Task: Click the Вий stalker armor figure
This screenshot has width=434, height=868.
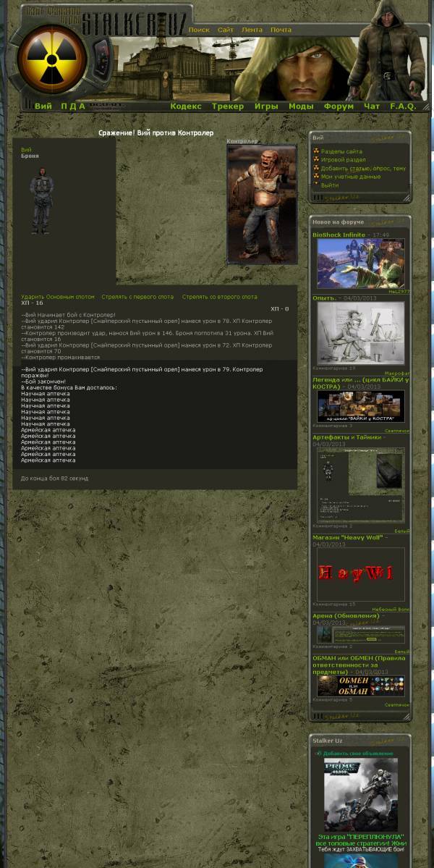Action: click(x=41, y=200)
